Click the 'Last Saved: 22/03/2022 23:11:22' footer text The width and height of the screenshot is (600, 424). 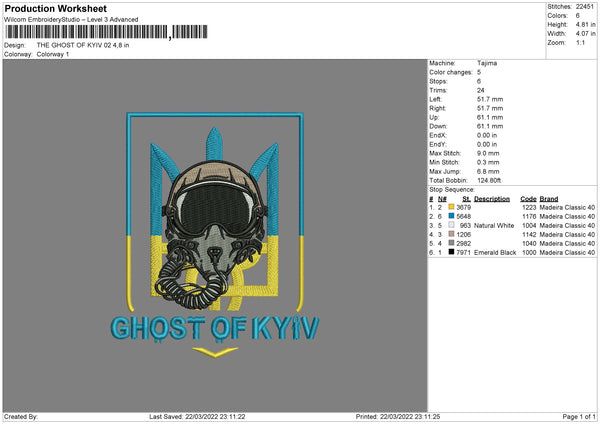tap(197, 417)
